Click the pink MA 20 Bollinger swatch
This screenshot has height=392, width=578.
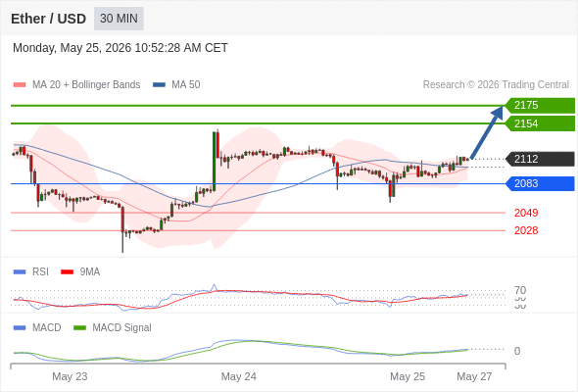pyautogui.click(x=20, y=85)
